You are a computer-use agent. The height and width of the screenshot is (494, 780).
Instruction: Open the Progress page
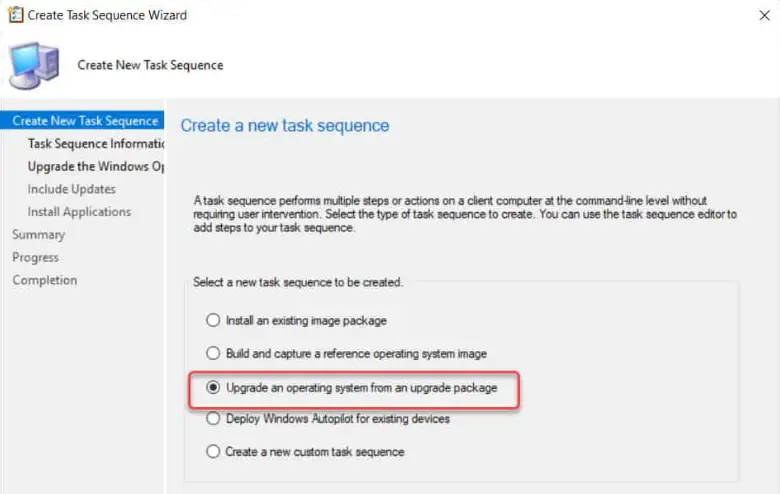point(36,258)
